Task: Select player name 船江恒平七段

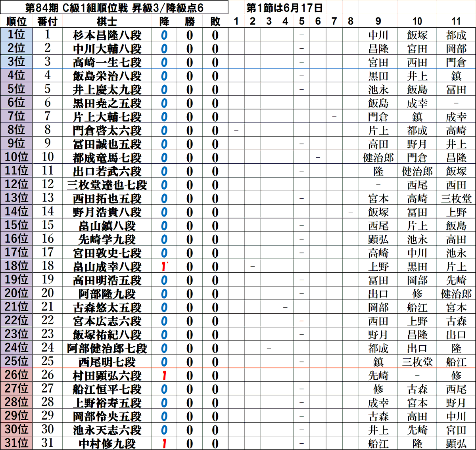Action: (107, 389)
